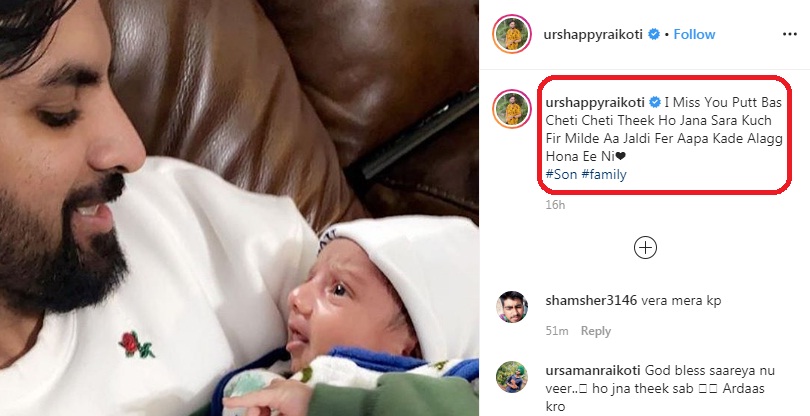Load more comments with the plus circle
The image size is (810, 416).
[x=645, y=247]
